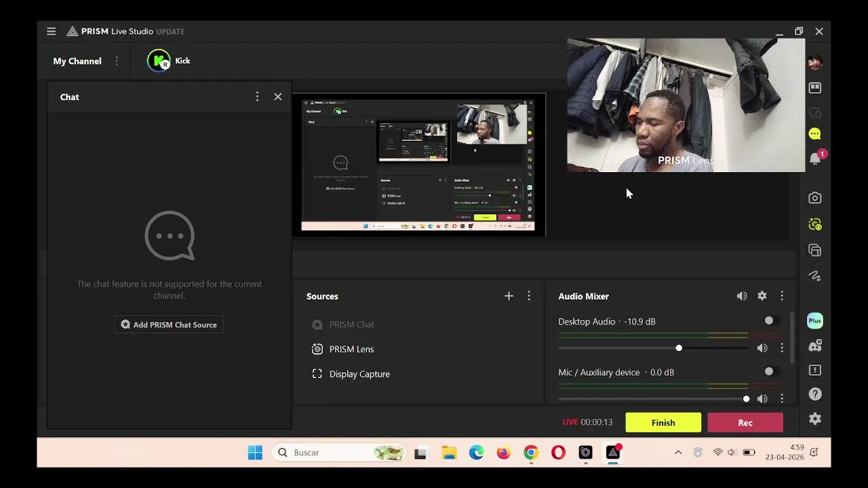Open the Windows Start menu

255,453
